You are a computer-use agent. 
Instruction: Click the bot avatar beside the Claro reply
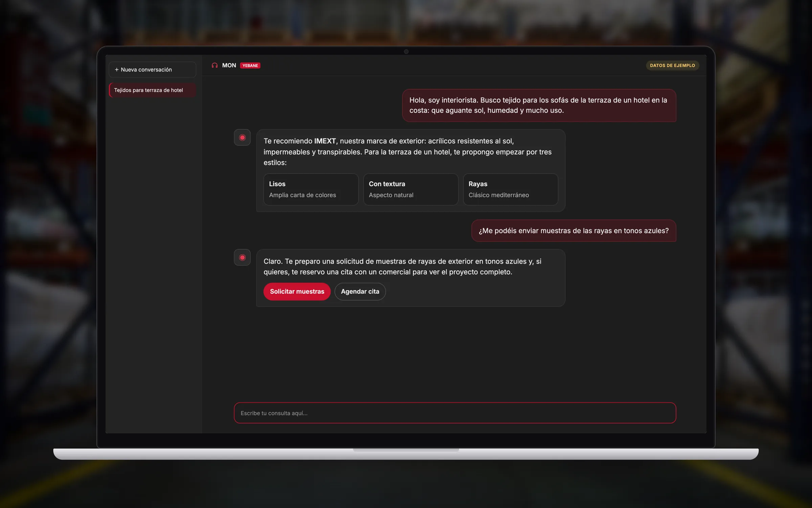[x=242, y=257]
